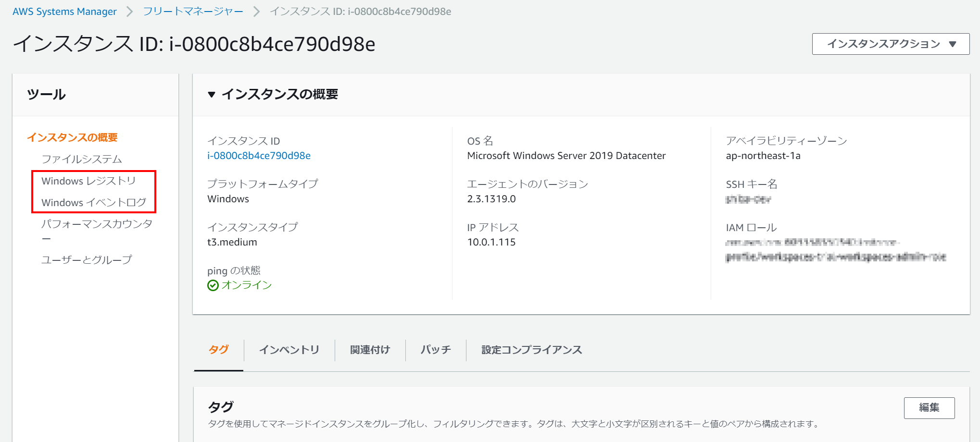Click the オンライン ping status text

point(247,285)
